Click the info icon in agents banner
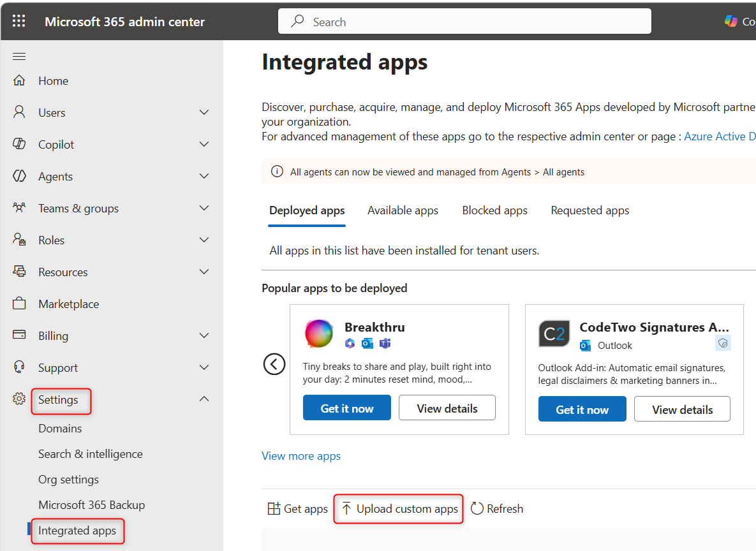 pos(277,171)
